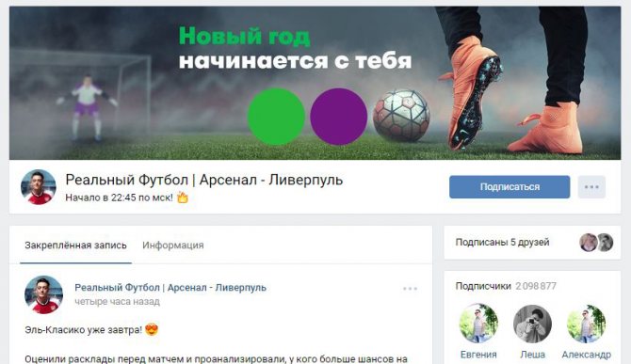Open the community's round profile avatar
Viewport: 631px width, 364px height.
39,187
